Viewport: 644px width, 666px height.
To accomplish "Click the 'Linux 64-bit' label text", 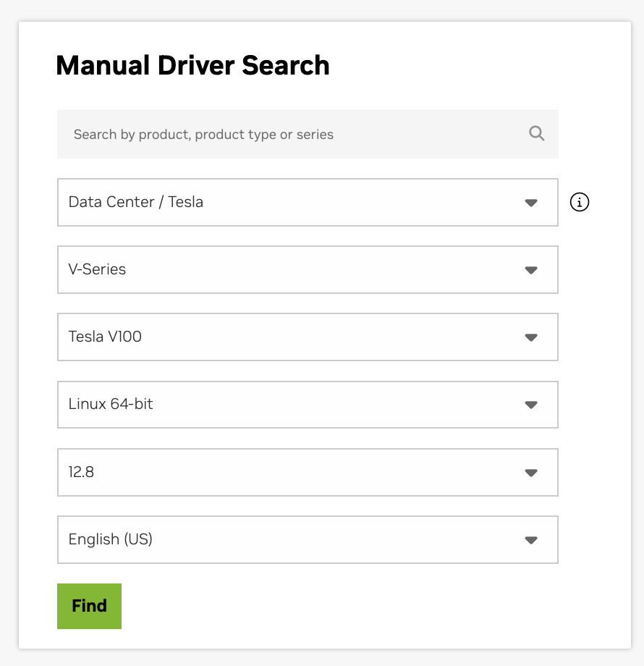I will pyautogui.click(x=111, y=404).
